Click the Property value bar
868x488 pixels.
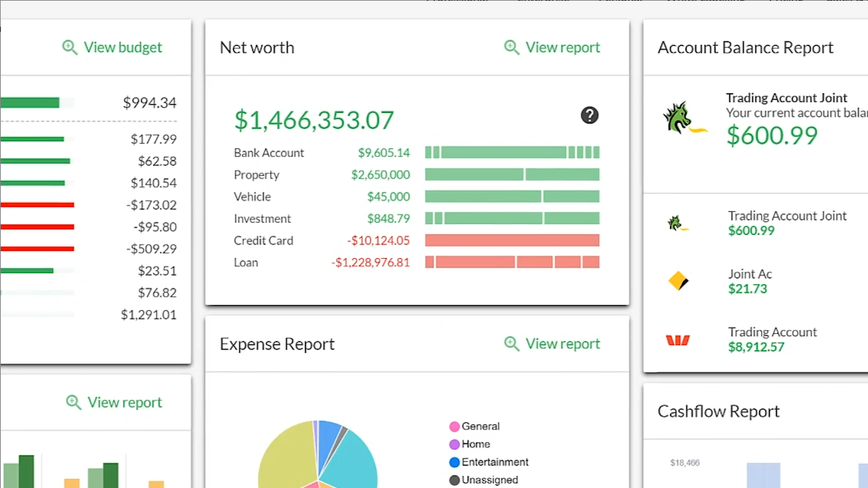pos(512,174)
